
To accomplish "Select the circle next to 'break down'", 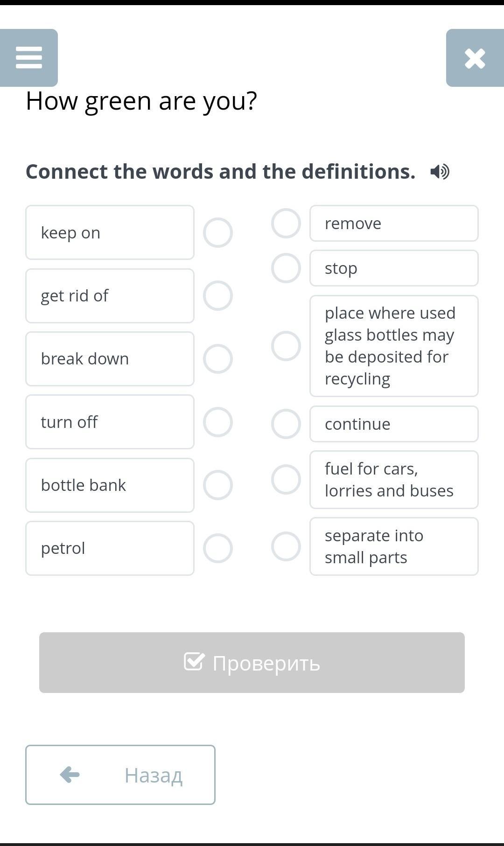I will tap(218, 359).
